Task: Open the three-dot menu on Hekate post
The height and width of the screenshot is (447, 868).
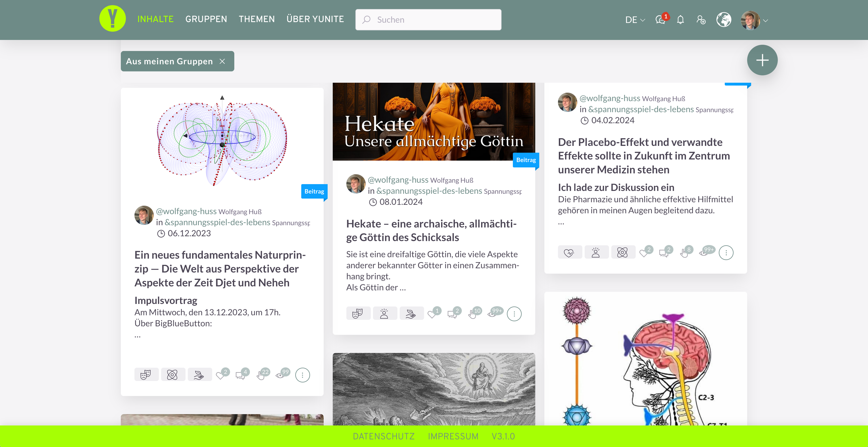Action: (x=514, y=314)
